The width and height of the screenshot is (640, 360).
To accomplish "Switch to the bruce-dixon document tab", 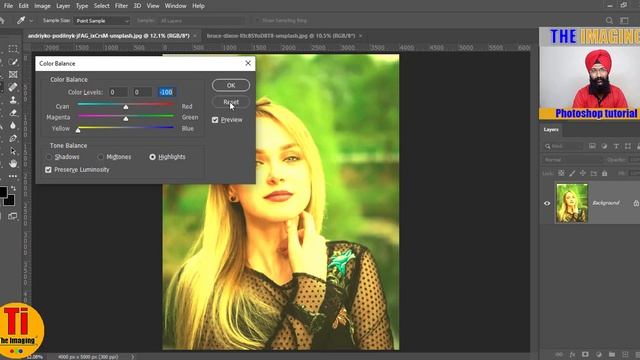I will coord(281,36).
